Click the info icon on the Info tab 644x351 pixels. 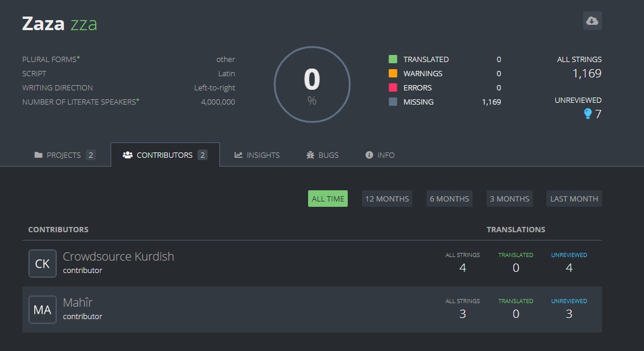pos(368,154)
